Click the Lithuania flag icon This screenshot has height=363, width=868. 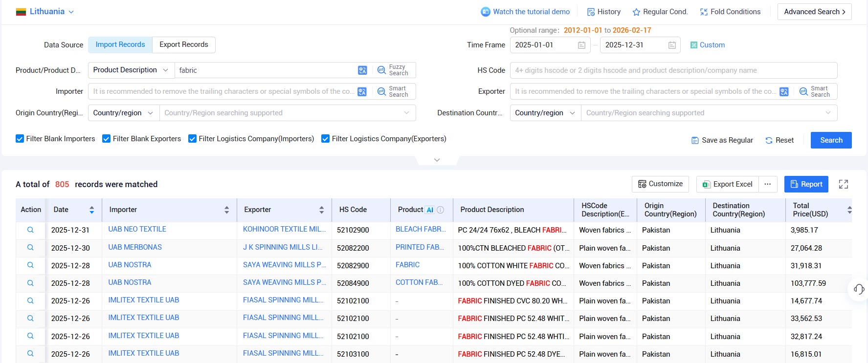tap(21, 12)
